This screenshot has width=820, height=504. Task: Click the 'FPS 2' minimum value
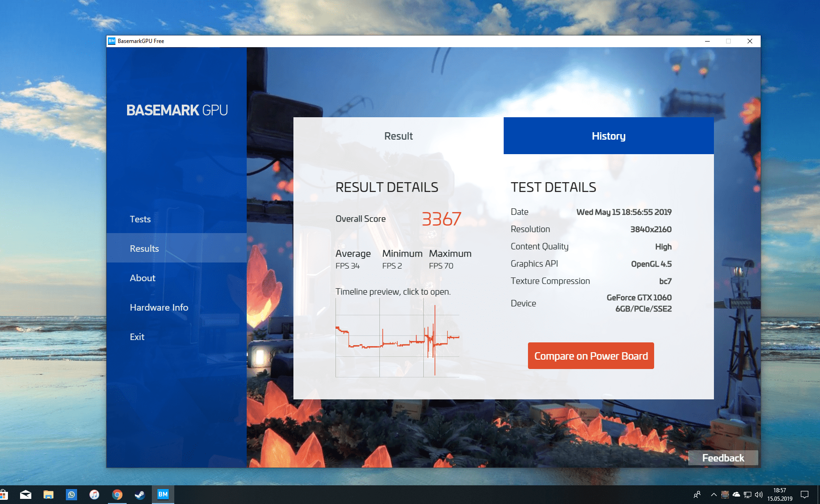[392, 266]
